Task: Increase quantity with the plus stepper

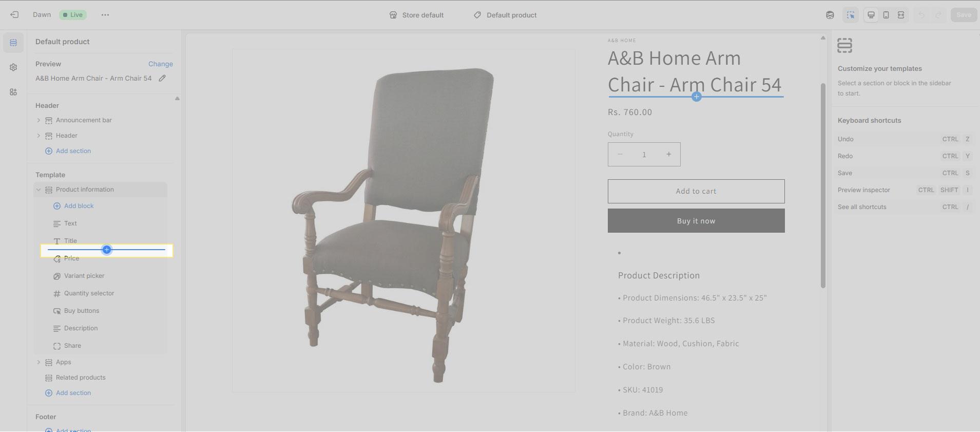Action: point(668,154)
